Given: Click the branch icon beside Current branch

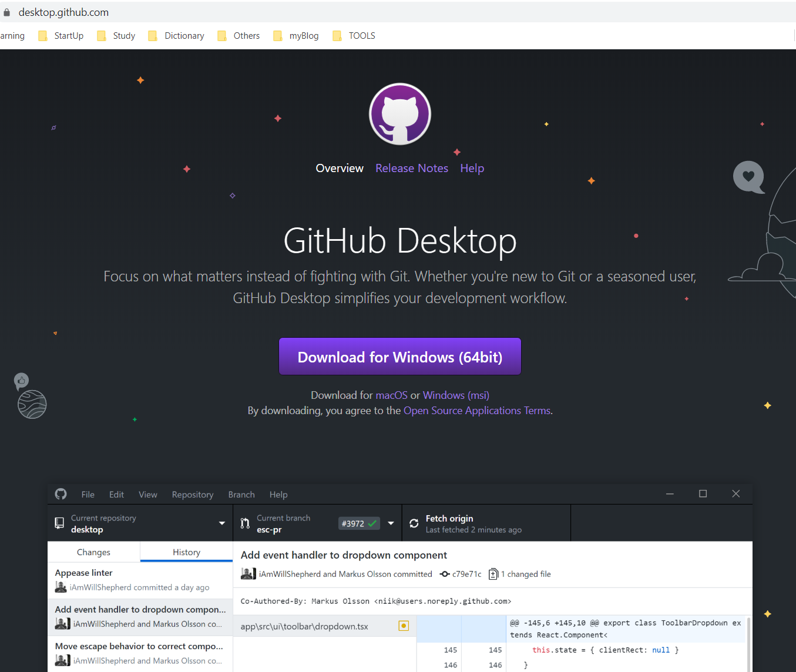Looking at the screenshot, I should coord(245,523).
